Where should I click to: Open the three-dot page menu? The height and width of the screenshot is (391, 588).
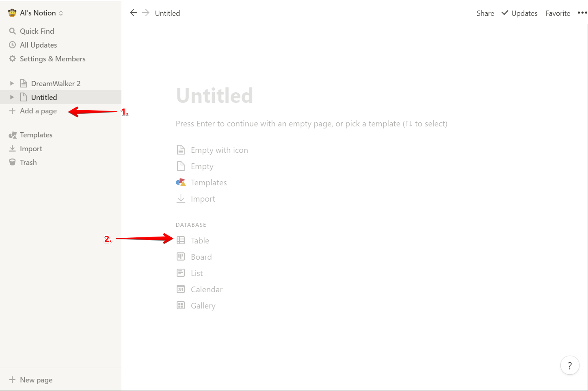(582, 13)
